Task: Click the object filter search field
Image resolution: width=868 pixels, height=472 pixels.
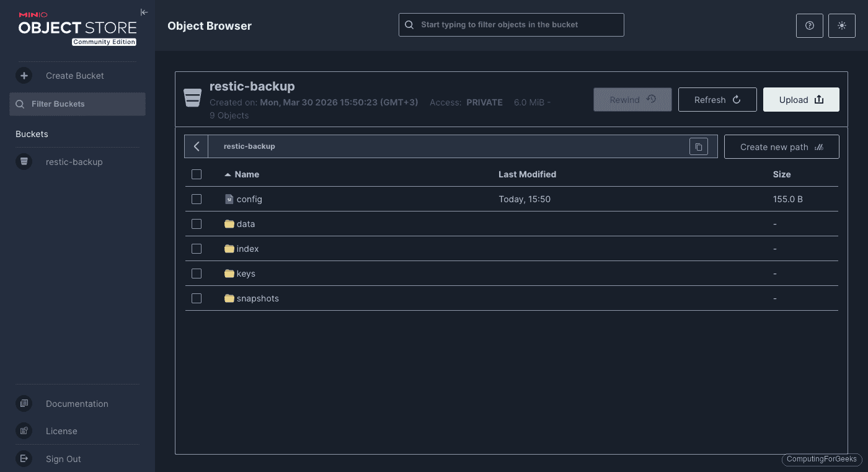Action: pos(511,25)
